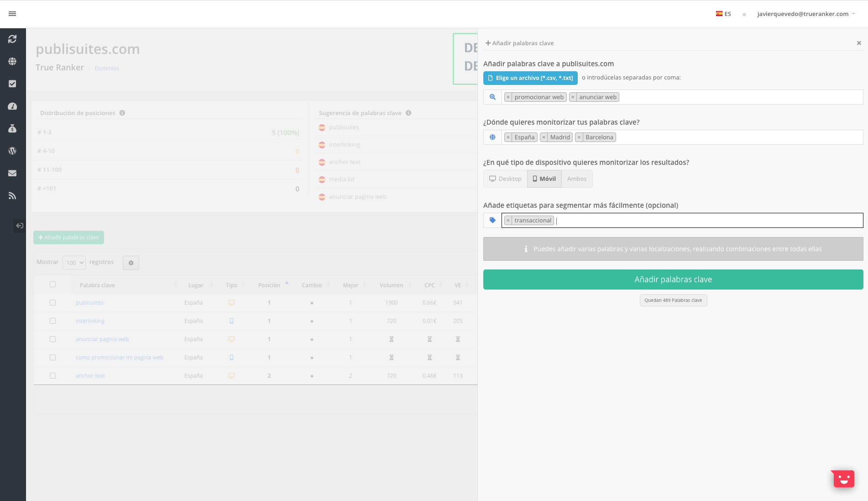Sort by the Posición column arrow
The image size is (868, 501).
287,283
